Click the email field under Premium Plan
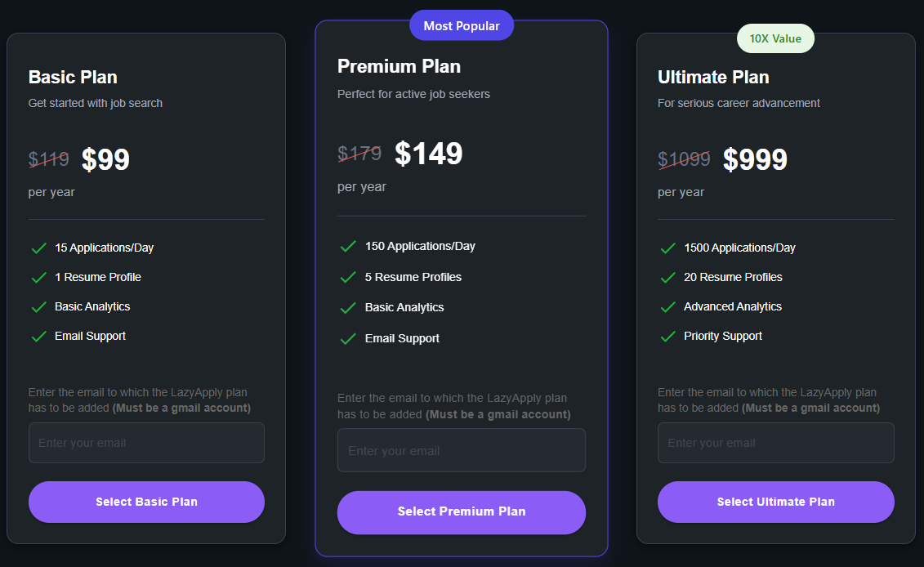Screen dimensions: 924x567 [x=462, y=450]
